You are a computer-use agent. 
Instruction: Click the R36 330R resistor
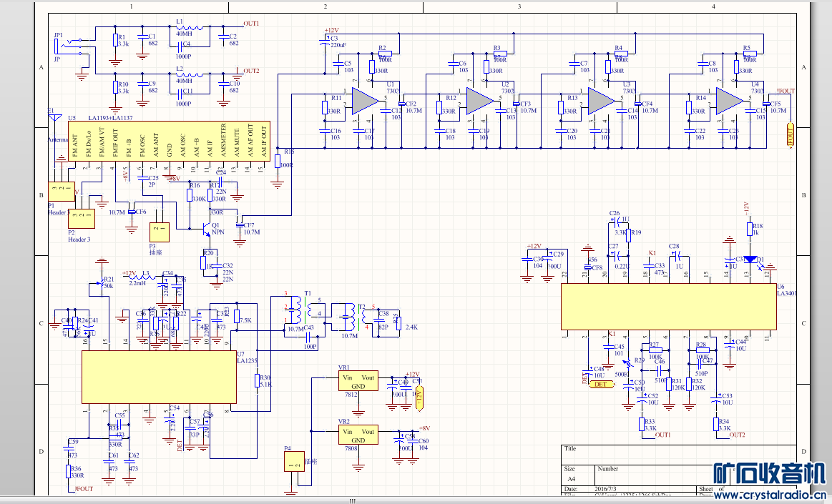point(69,472)
